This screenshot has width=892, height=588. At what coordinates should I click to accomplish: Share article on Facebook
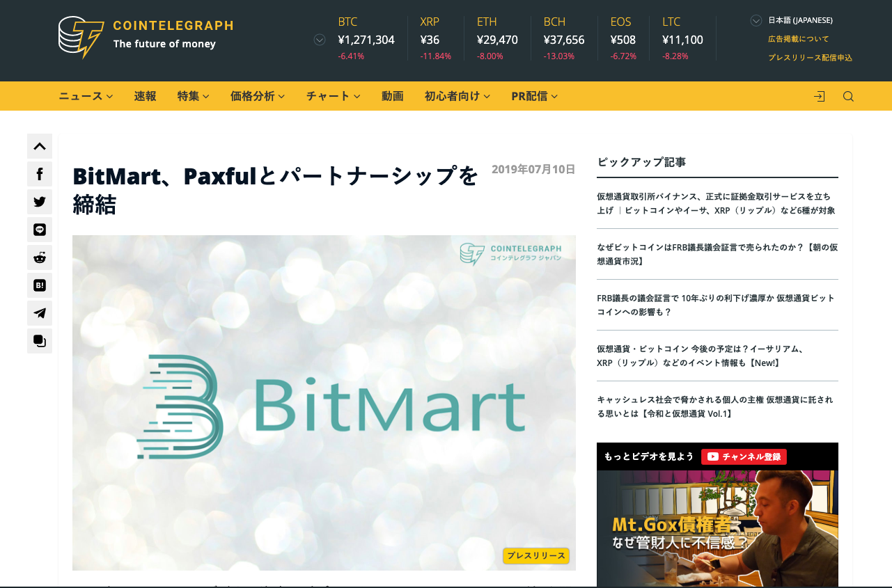[x=40, y=174]
